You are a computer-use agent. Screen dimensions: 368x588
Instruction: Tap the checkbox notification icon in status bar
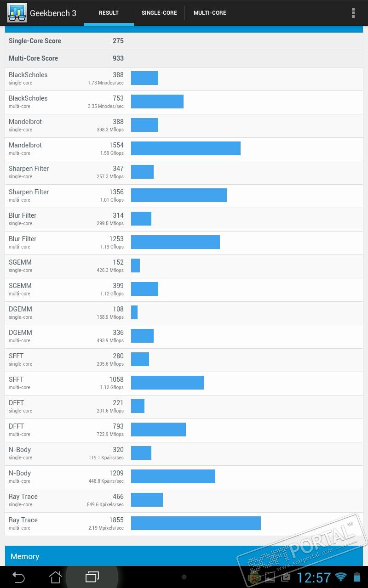pos(285,577)
